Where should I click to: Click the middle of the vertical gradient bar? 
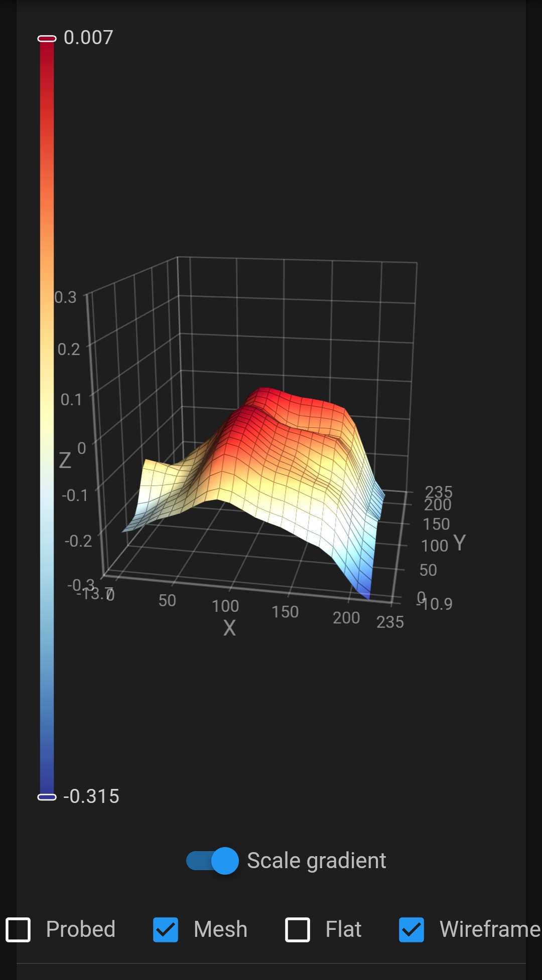pyautogui.click(x=47, y=418)
